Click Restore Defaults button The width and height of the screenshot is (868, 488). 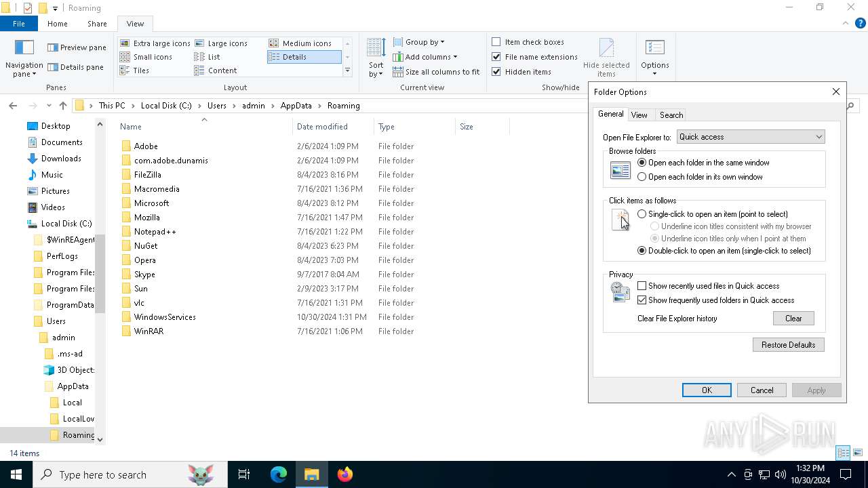click(788, 345)
